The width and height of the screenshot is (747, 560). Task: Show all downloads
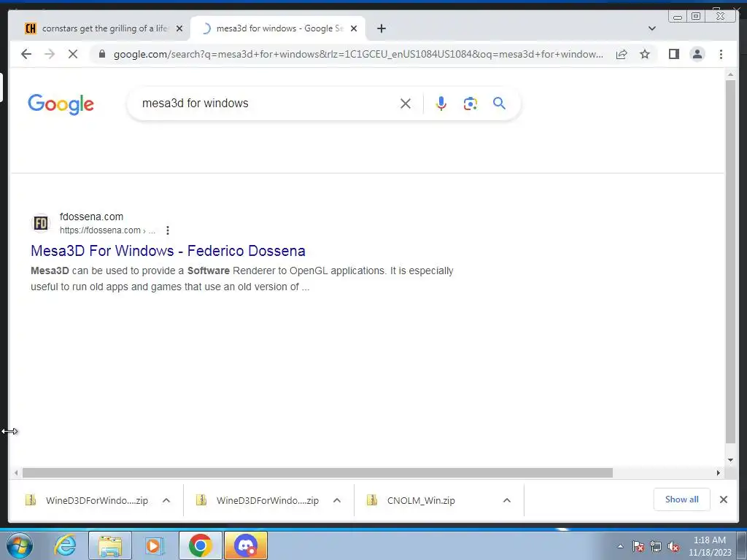[x=682, y=499]
